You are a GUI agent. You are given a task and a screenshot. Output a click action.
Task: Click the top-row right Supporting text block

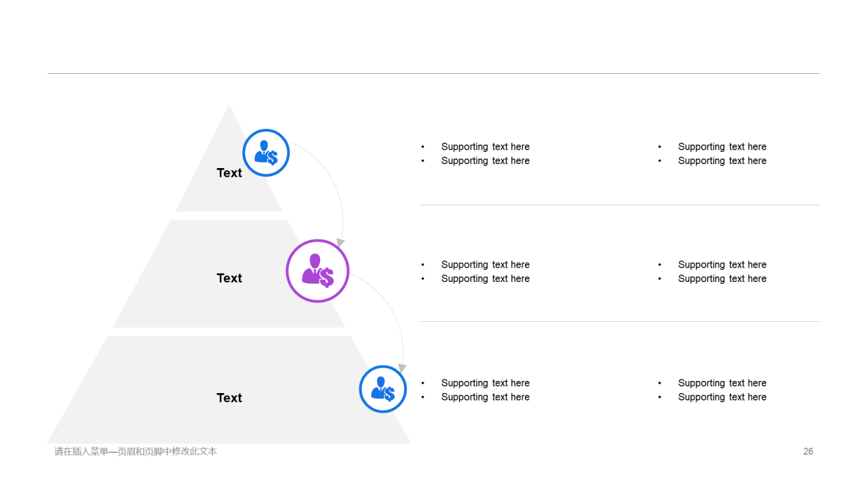[712, 154]
